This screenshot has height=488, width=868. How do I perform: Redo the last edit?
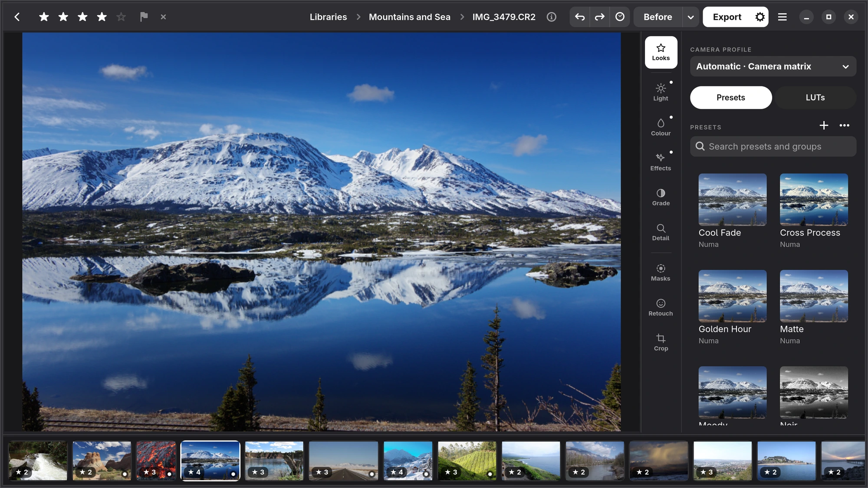[599, 17]
